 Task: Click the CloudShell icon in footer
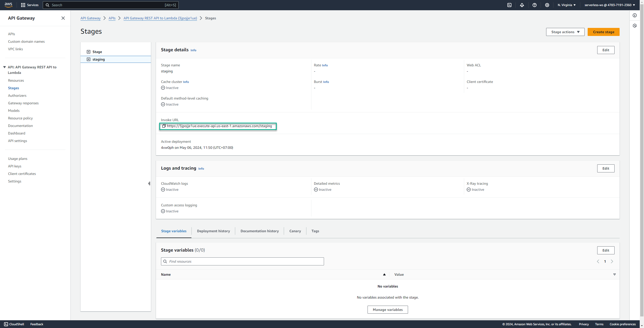6,324
